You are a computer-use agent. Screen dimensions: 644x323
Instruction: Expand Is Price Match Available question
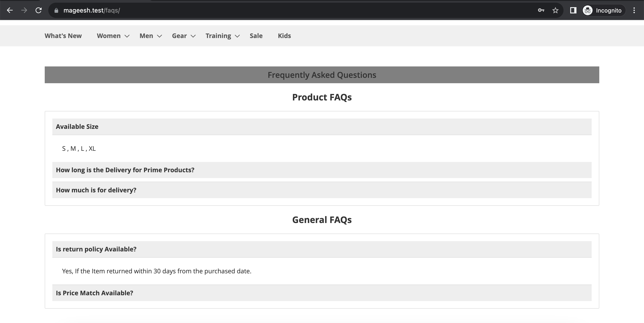pyautogui.click(x=322, y=293)
